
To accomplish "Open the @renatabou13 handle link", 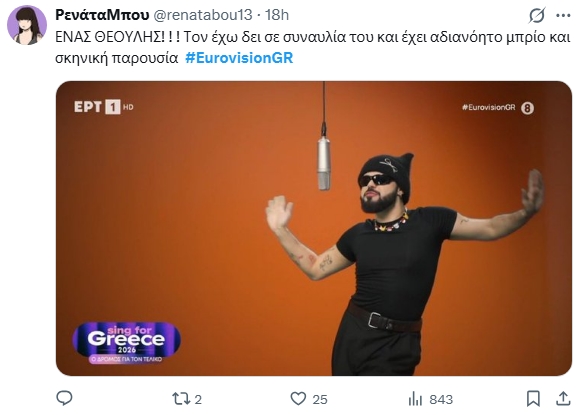I will pos(203,15).
